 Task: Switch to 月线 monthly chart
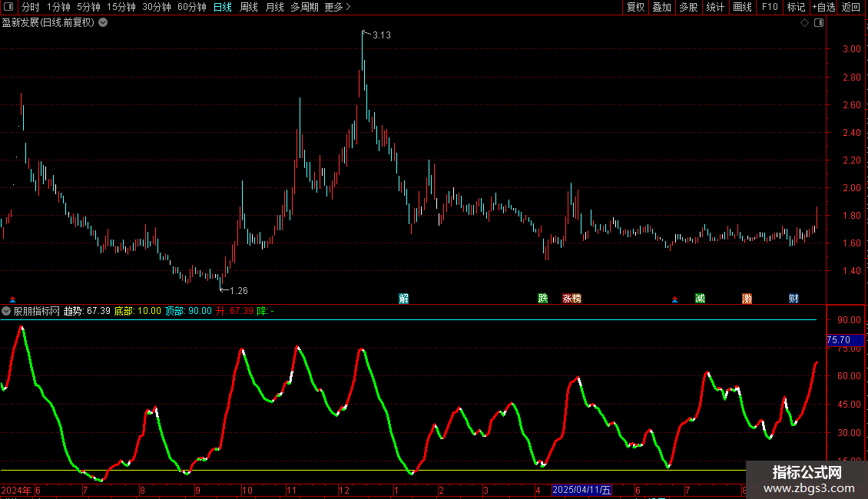[x=274, y=7]
